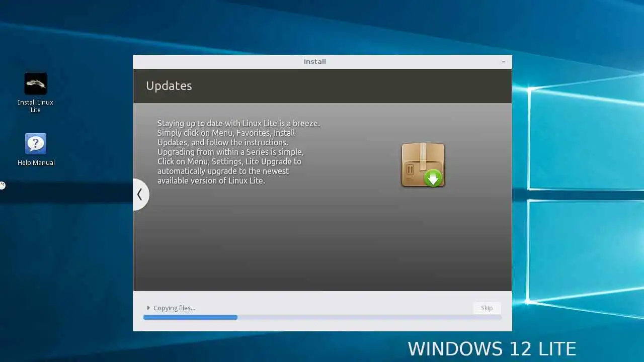
Task: Click the "Copying files..." status text
Action: coord(174,308)
